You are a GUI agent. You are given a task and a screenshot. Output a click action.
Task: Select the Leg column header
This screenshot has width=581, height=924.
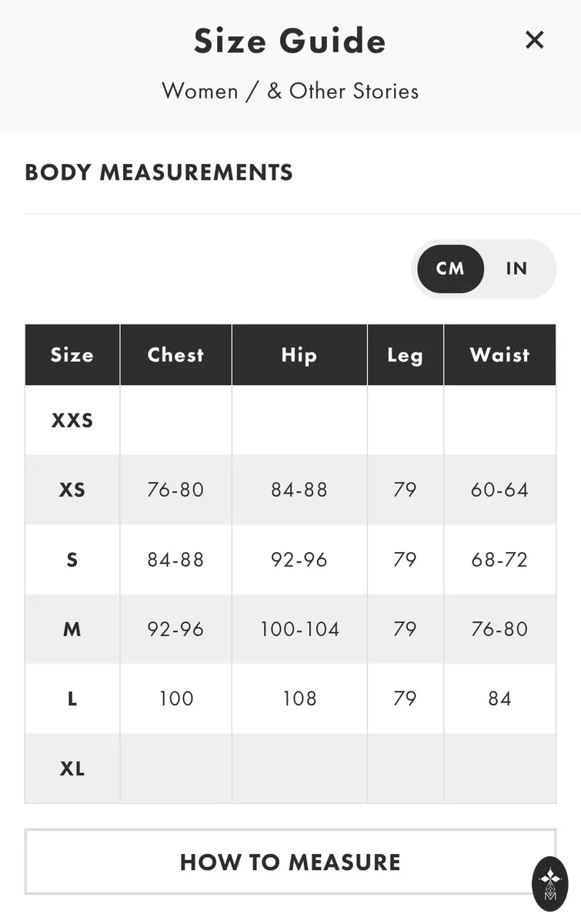click(406, 355)
